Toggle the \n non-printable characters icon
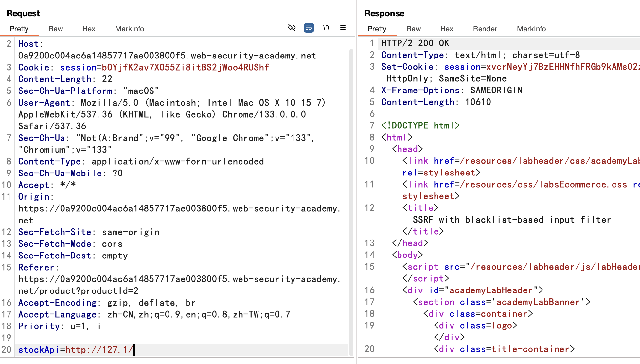Viewport: 640px width, 364px height. coord(326,27)
